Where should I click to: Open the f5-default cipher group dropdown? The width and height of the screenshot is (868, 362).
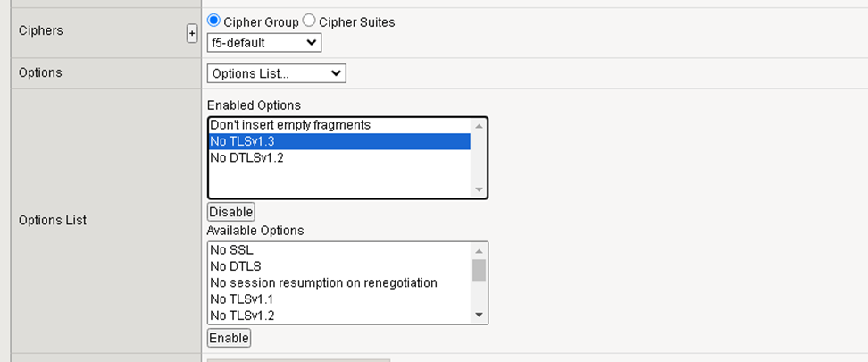(263, 42)
